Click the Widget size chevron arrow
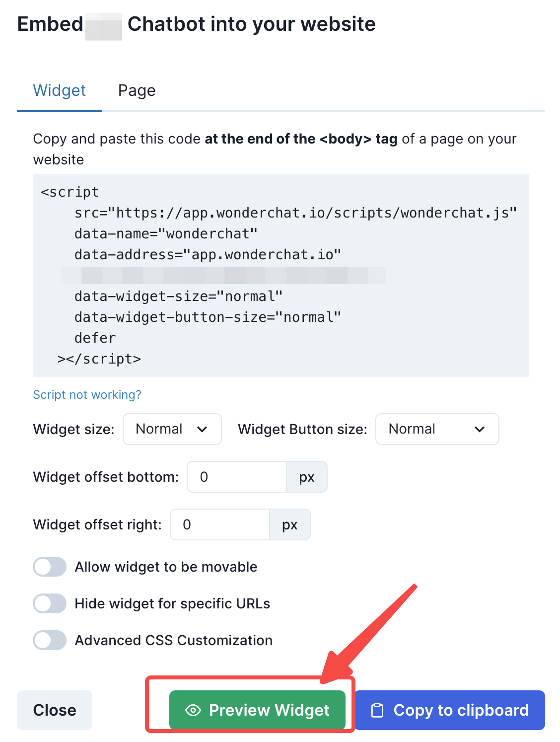This screenshot has height=742, width=560. [x=202, y=429]
